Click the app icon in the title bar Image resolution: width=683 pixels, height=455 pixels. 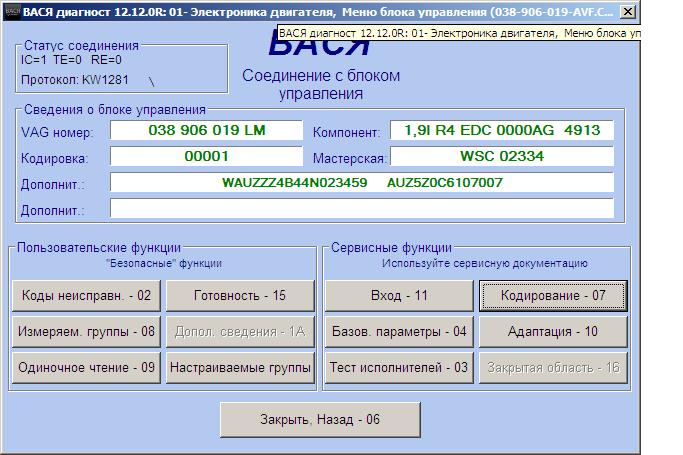tap(12, 12)
